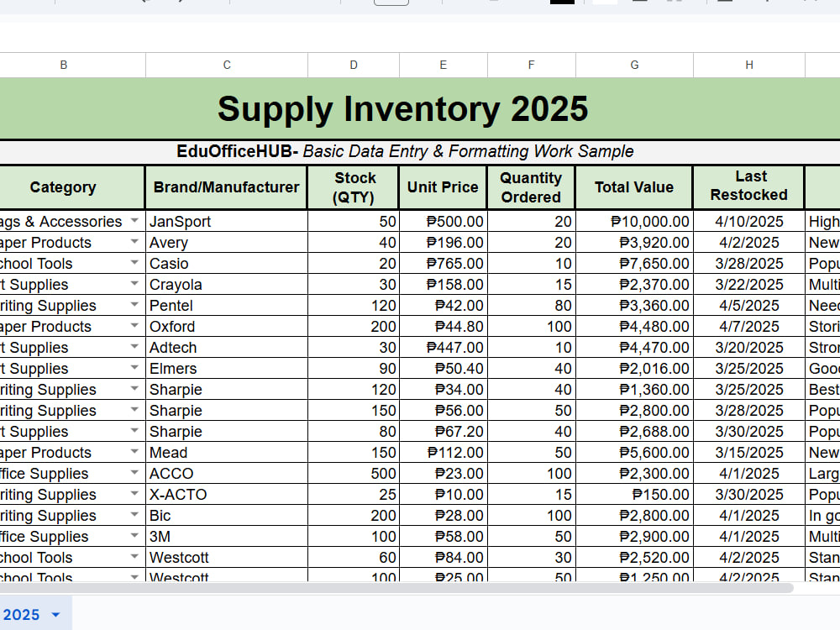
Task: Select column G header
Action: click(634, 65)
